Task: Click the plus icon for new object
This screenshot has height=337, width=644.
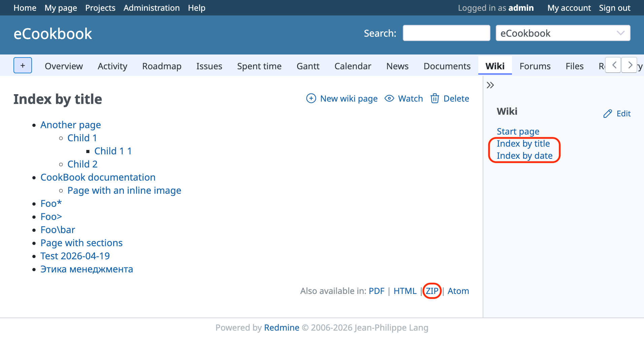Action: click(23, 65)
